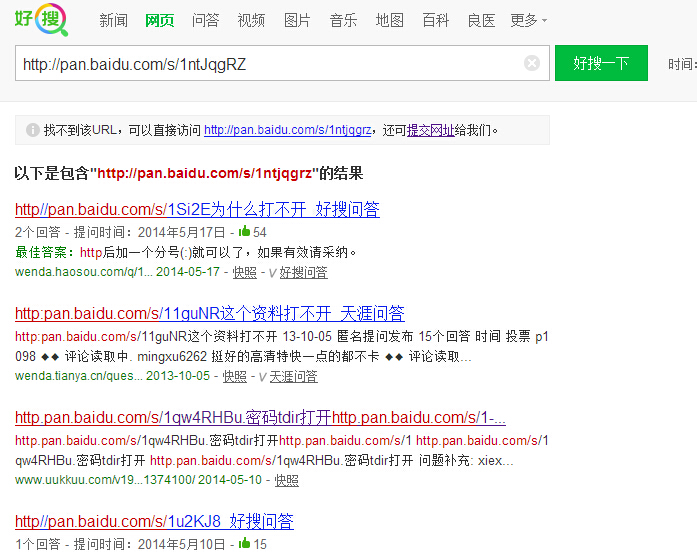The width and height of the screenshot is (697, 552).
Task: Go to the 图片 tab
Action: point(297,20)
